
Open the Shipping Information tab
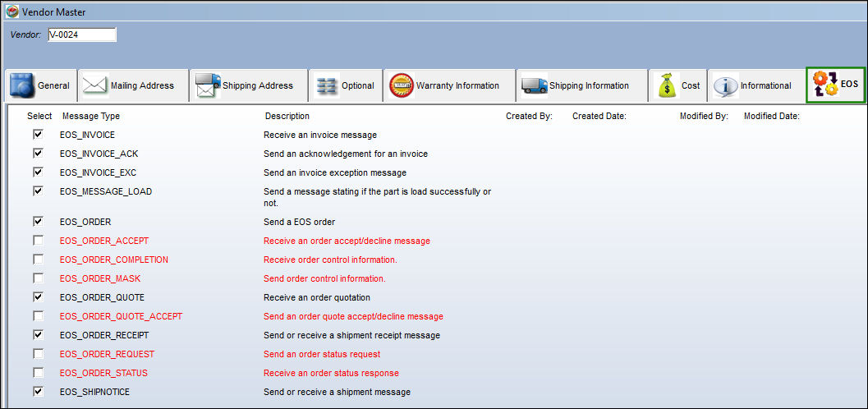pos(581,85)
